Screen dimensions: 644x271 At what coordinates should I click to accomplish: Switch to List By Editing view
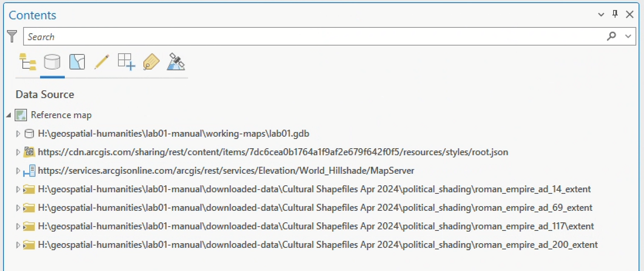pyautogui.click(x=101, y=62)
